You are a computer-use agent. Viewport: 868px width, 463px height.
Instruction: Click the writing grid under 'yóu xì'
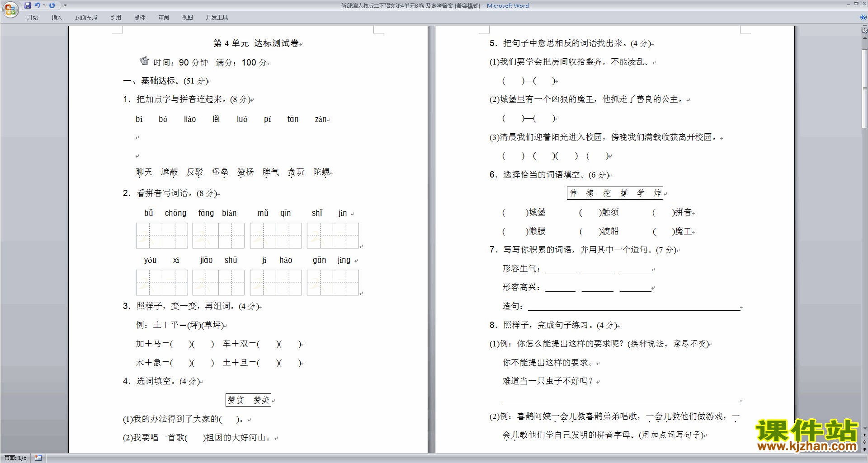[x=162, y=283]
